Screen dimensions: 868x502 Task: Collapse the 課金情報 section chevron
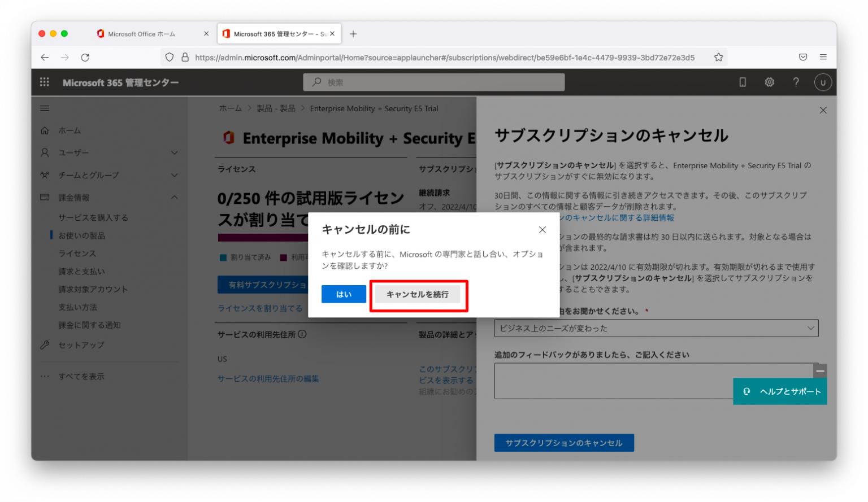[175, 197]
